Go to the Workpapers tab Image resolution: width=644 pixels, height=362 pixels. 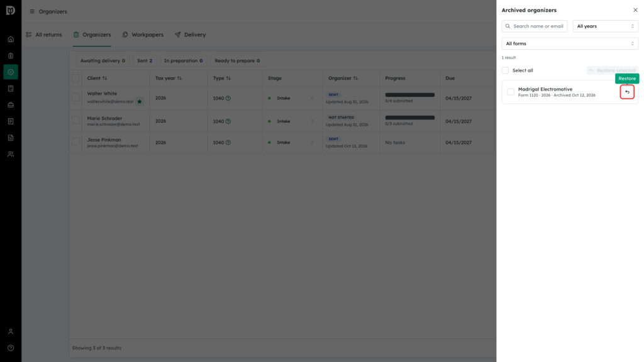(143, 35)
